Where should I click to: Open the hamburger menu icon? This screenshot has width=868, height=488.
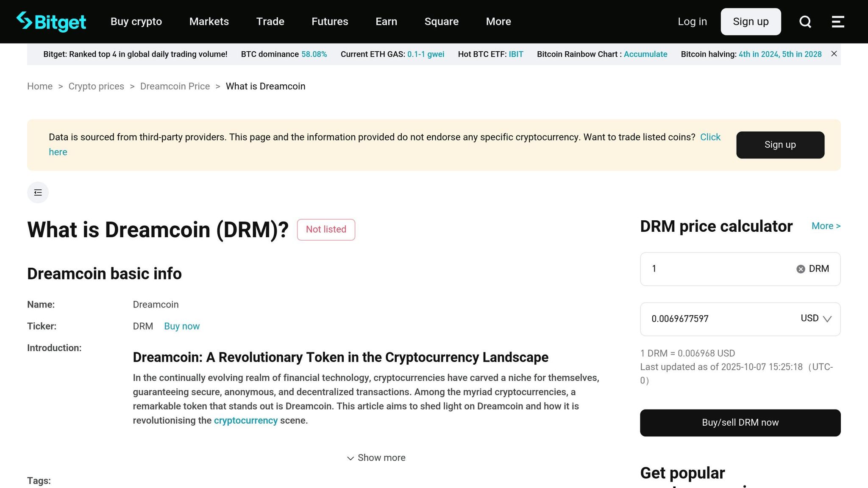(838, 22)
